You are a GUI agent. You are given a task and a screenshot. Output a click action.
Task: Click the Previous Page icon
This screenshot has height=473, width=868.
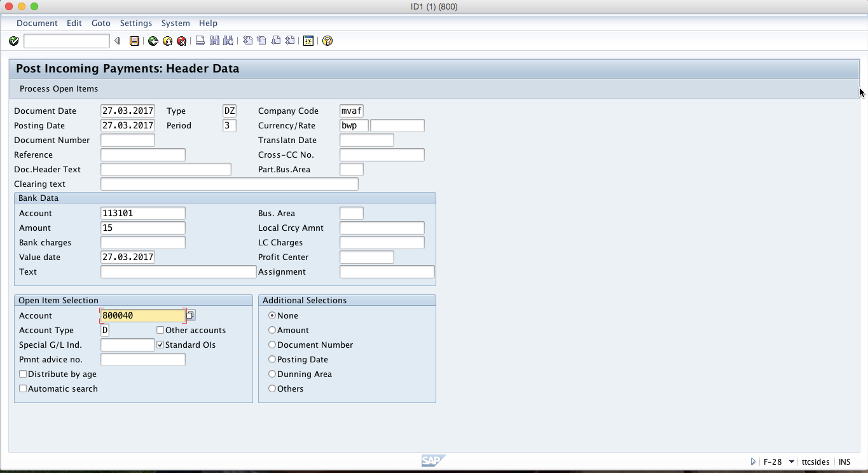pos(261,41)
